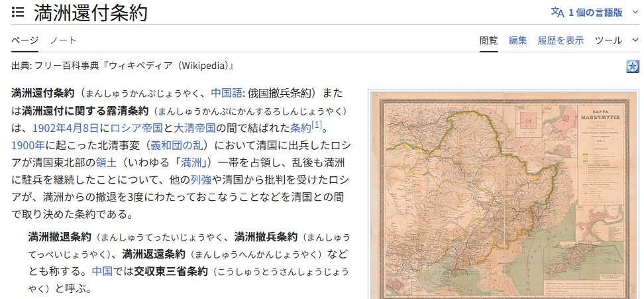Click the 俄国撤兵条約 Chinese name text
644x299 pixels.
[x=280, y=93]
